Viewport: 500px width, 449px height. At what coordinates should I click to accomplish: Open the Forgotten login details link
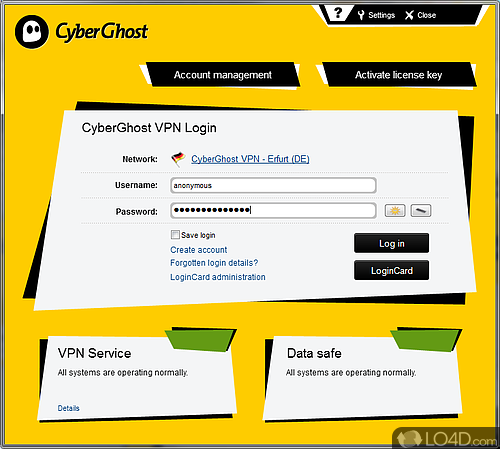click(214, 263)
